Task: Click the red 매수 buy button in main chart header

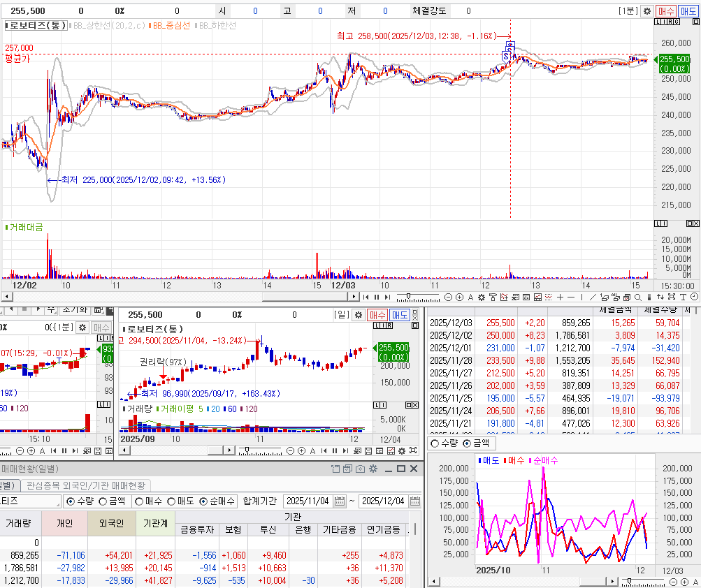Action: 665,11
